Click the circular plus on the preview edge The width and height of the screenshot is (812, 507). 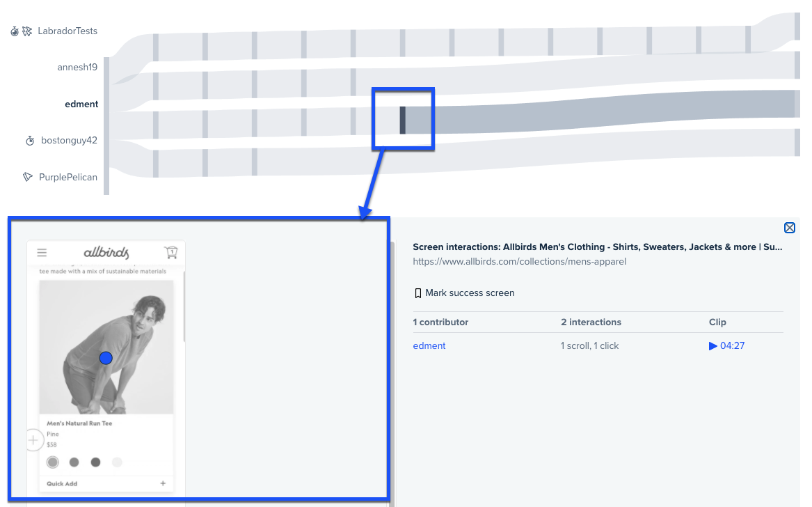coord(33,439)
